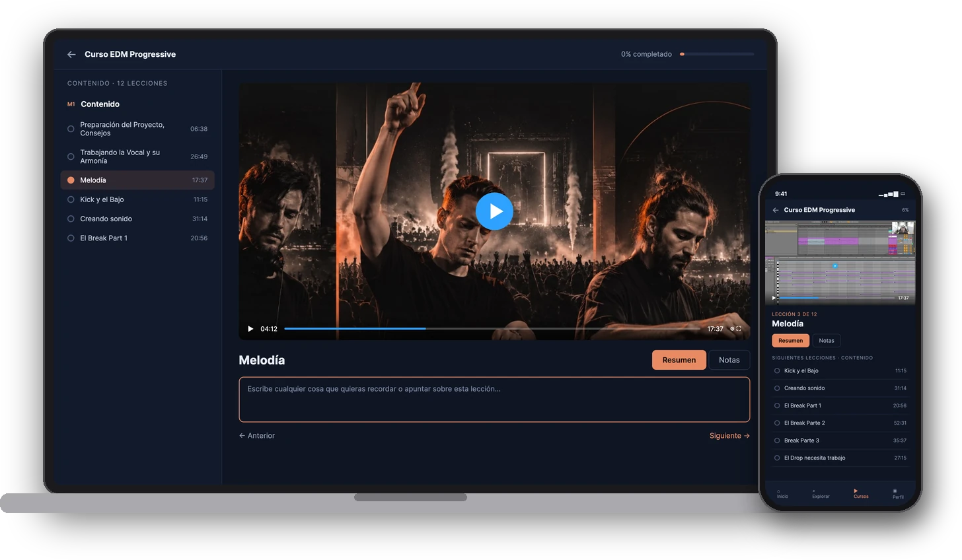Viewport: 962px width, 560px height.
Task: Open the M1 Contenido module heading
Action: pyautogui.click(x=94, y=104)
